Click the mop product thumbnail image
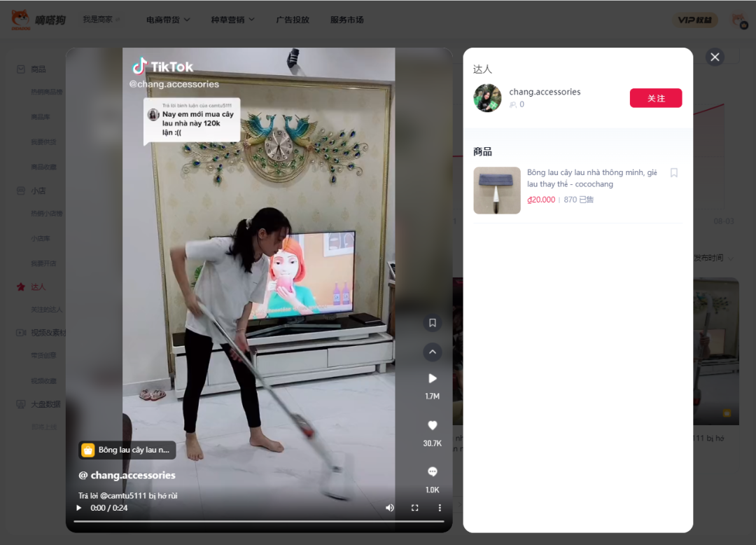This screenshot has height=545, width=756. coord(496,191)
